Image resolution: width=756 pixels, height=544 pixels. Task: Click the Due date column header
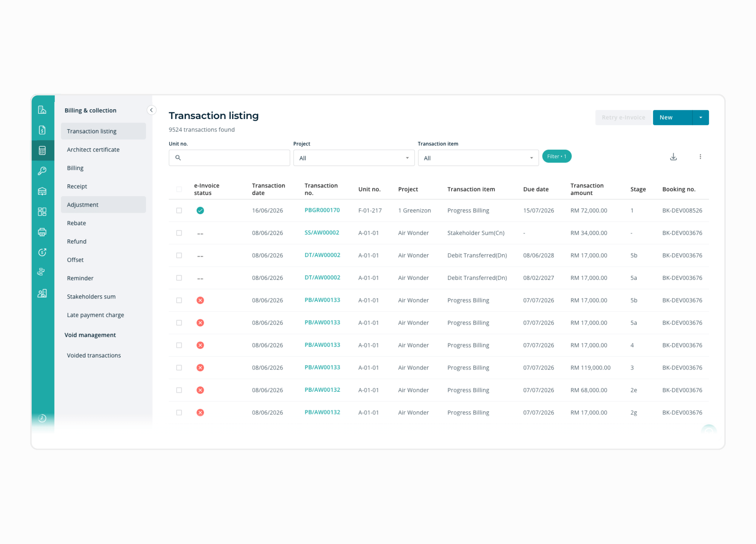coord(536,189)
